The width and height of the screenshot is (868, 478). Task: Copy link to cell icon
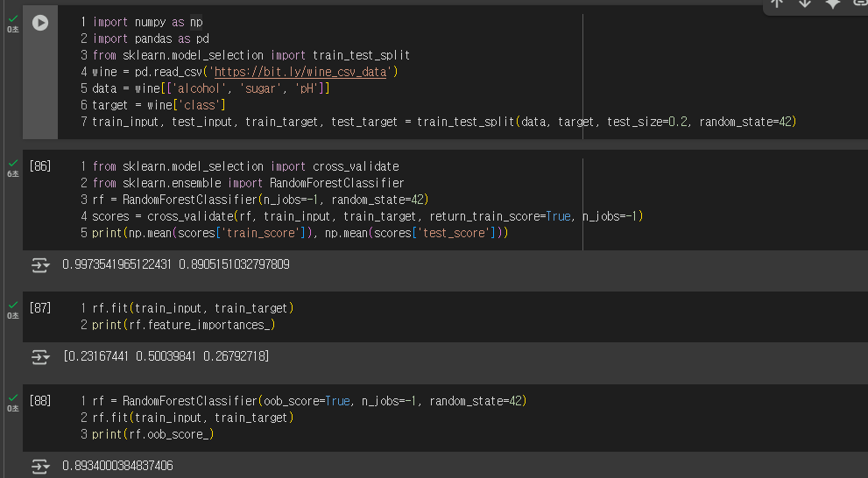[x=861, y=4]
